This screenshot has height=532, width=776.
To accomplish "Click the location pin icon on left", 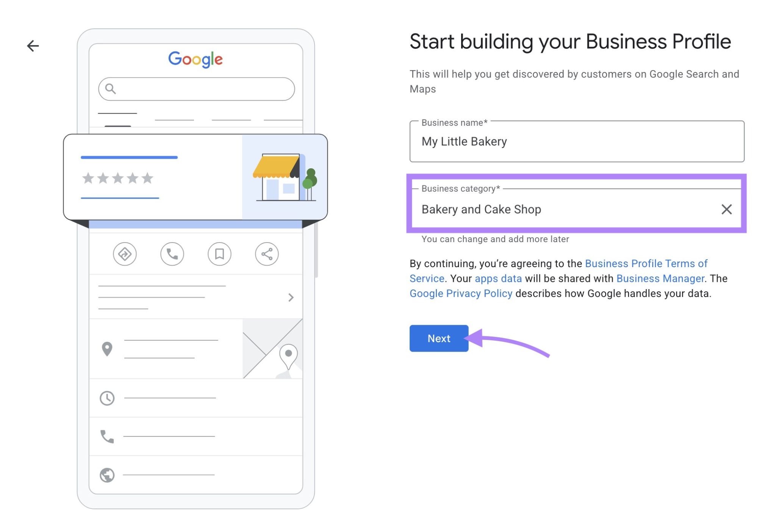I will [107, 349].
